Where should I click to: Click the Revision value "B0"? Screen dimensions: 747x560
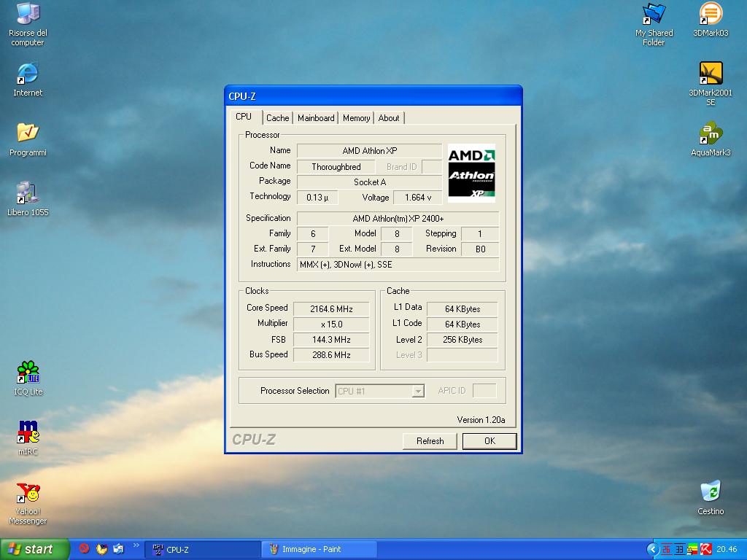pos(480,249)
